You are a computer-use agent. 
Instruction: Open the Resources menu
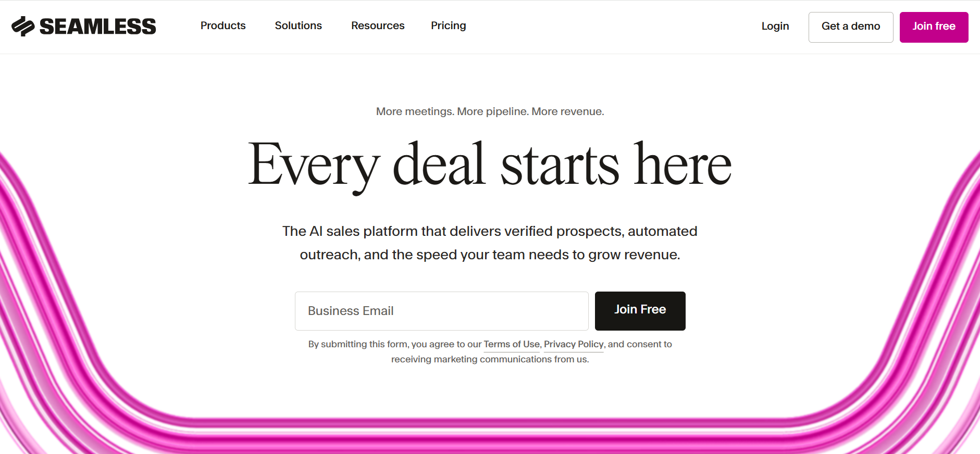pos(378,26)
